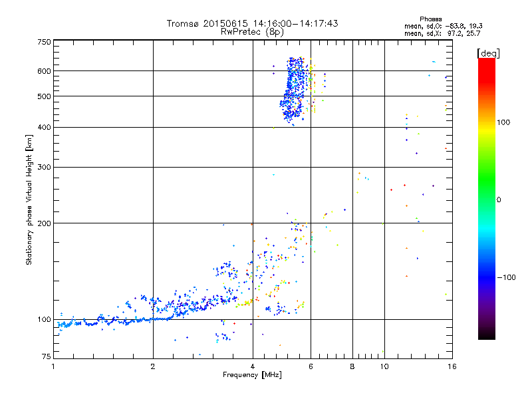The image size is (532, 399).
Task: Click the '300' y-axis tick label
Action: pyautogui.click(x=44, y=168)
